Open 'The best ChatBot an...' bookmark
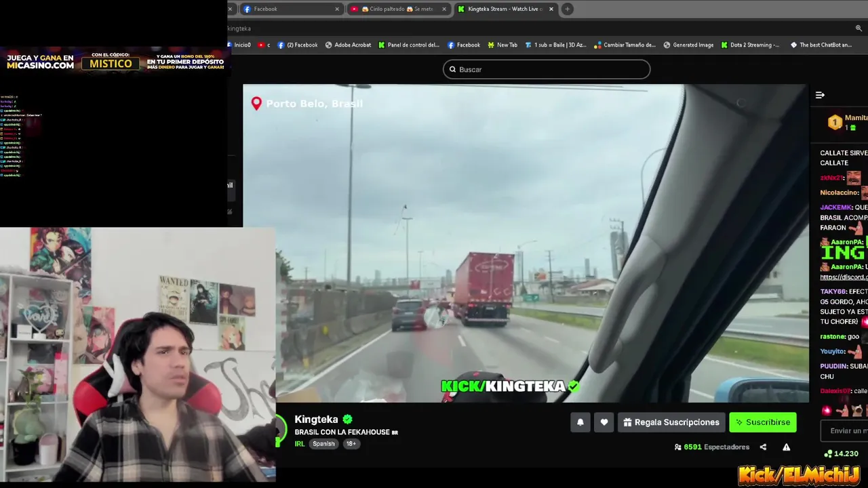 click(x=821, y=45)
